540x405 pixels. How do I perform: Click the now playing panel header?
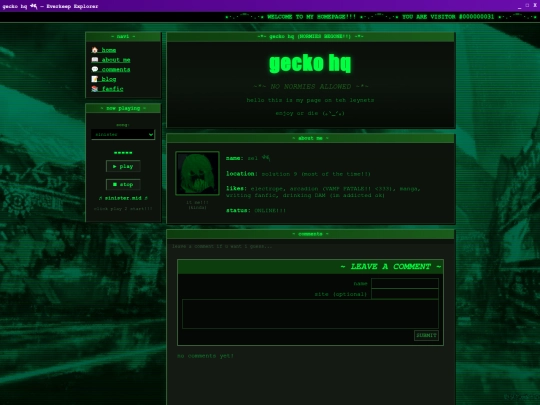coord(123,108)
